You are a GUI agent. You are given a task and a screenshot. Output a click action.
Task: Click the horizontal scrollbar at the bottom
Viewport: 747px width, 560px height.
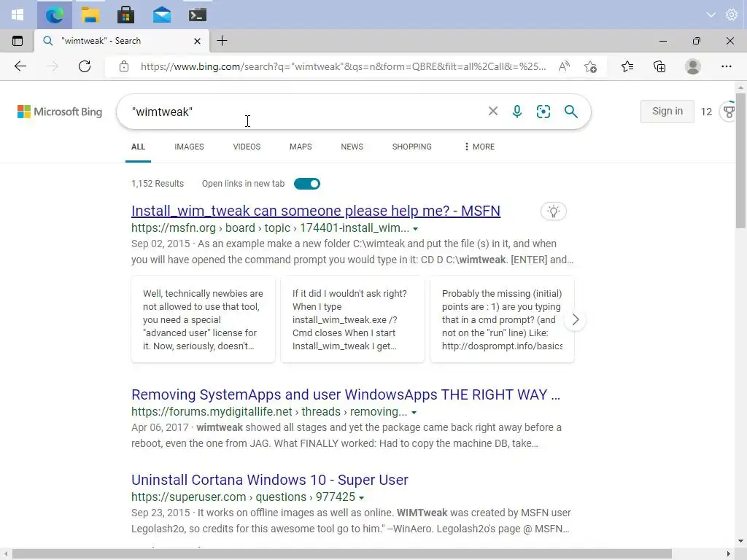point(341,554)
